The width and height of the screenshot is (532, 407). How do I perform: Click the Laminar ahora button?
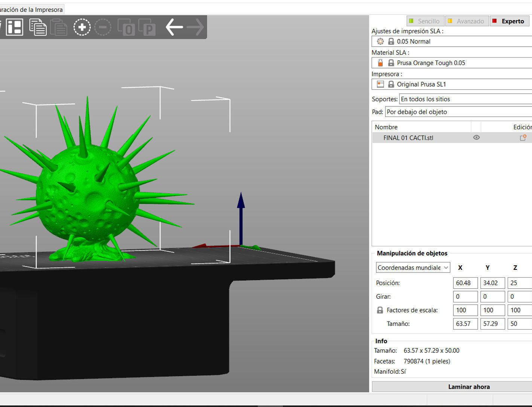click(452, 387)
